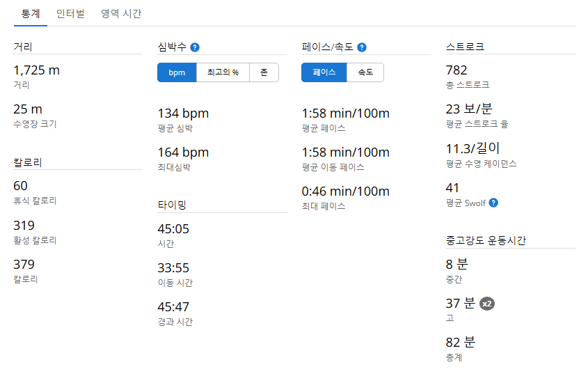Click the 평균 페이스 label

324,128
